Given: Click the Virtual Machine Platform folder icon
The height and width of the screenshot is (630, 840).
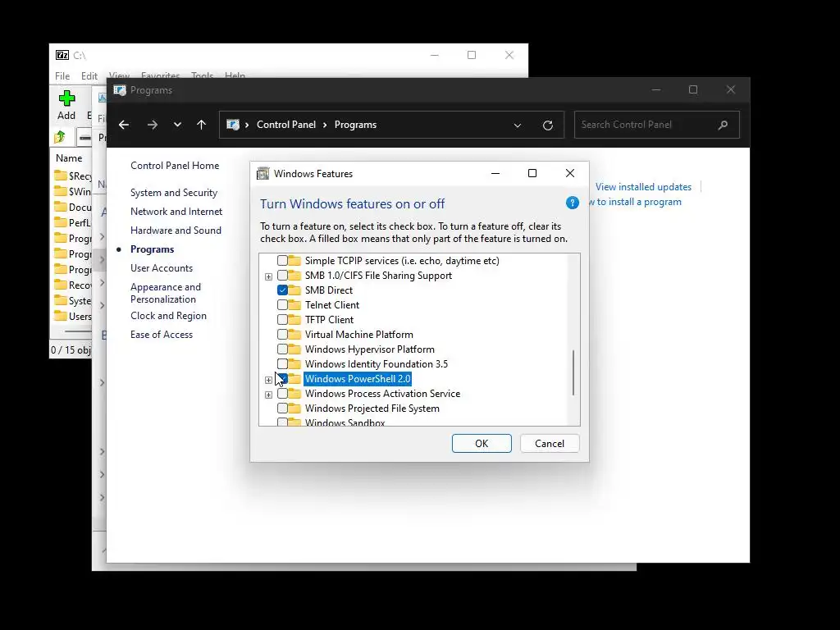Looking at the screenshot, I should [294, 335].
